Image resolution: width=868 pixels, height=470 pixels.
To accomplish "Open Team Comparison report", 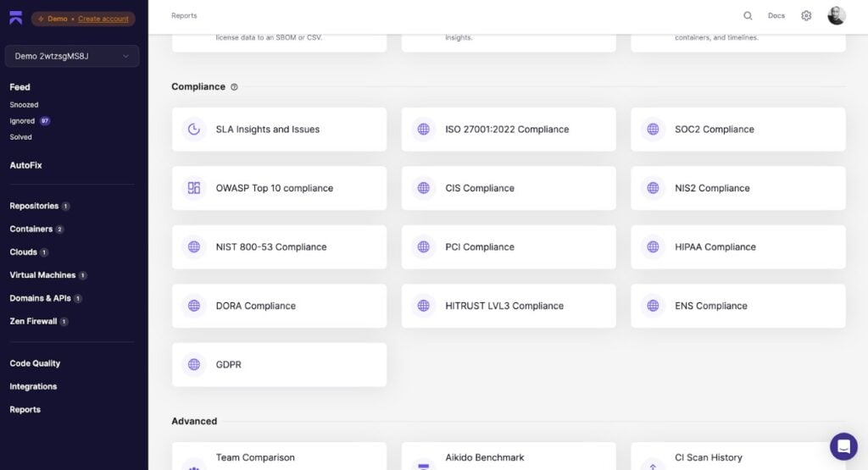I will click(279, 456).
